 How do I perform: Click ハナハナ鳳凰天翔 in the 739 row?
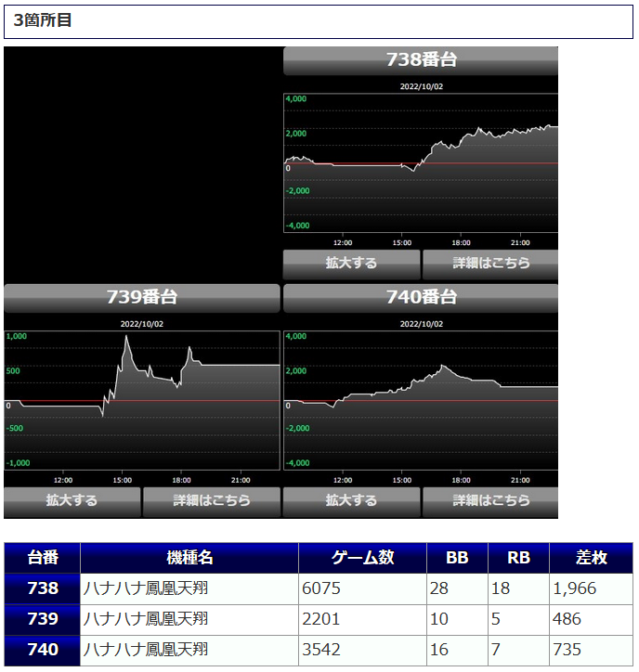pyautogui.click(x=146, y=620)
